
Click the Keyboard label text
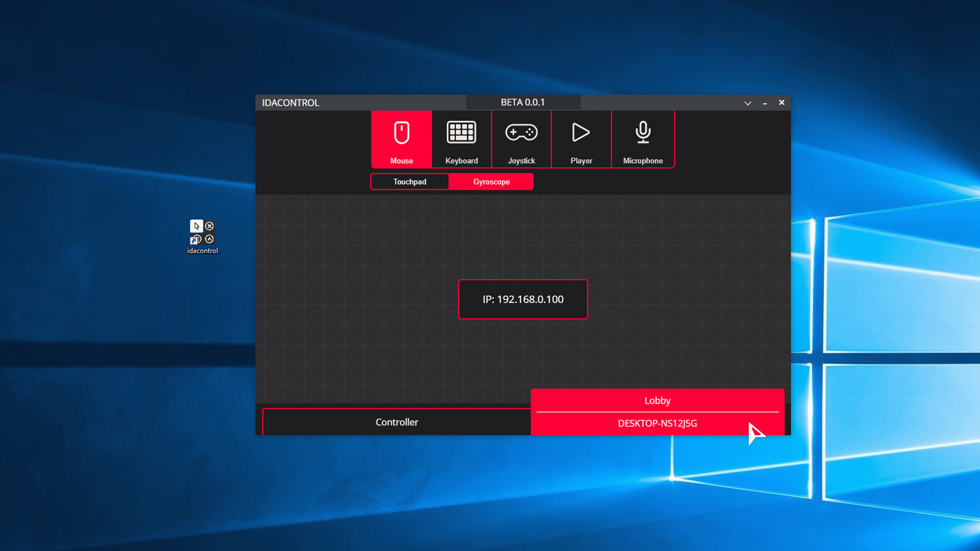pos(461,161)
